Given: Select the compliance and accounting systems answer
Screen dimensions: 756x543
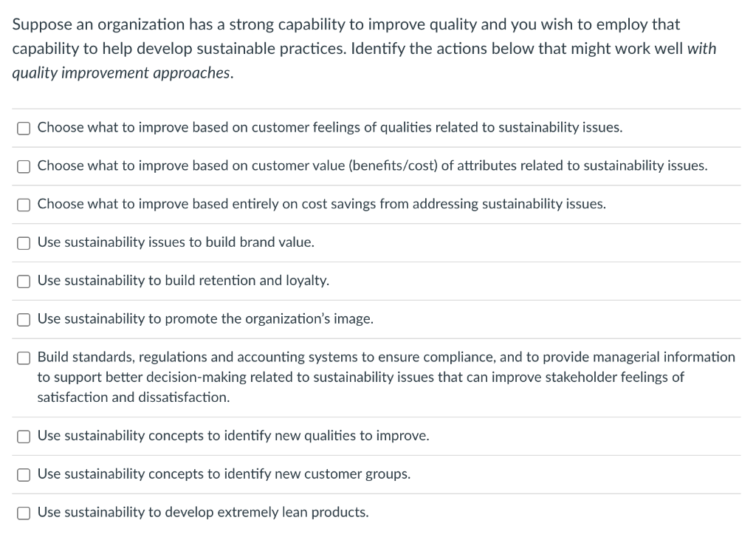Looking at the screenshot, I should click(386, 377).
